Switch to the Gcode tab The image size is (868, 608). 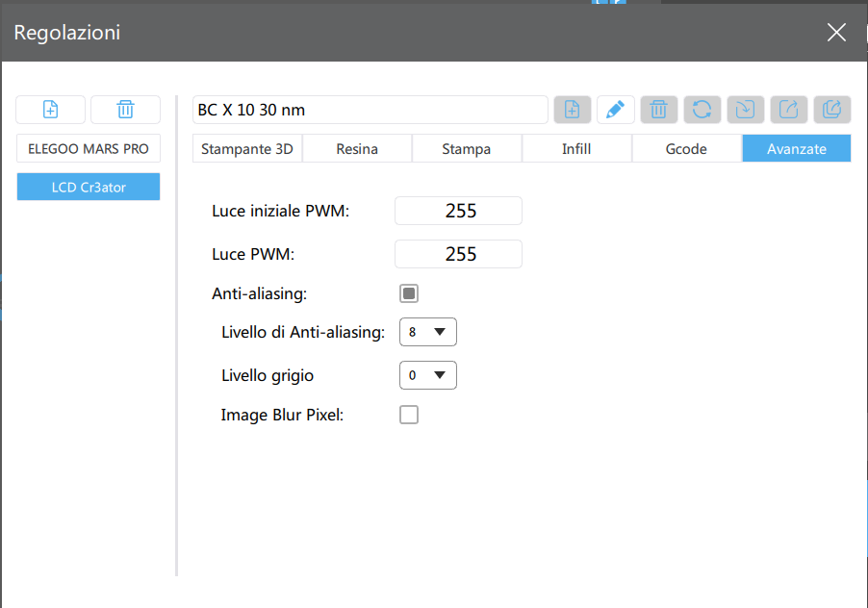pyautogui.click(x=686, y=148)
